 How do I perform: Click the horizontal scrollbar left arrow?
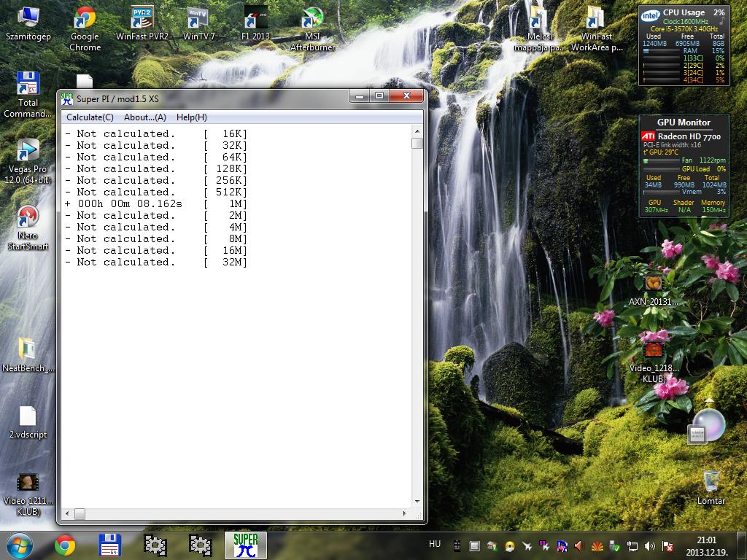click(66, 513)
